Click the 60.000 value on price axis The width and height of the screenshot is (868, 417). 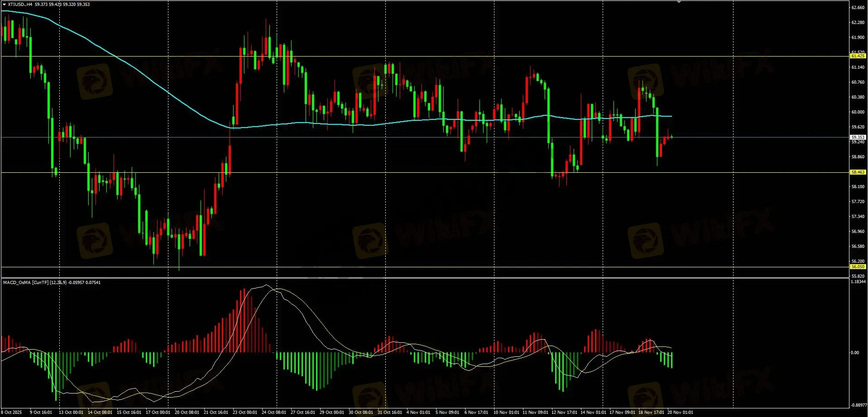[x=858, y=112]
